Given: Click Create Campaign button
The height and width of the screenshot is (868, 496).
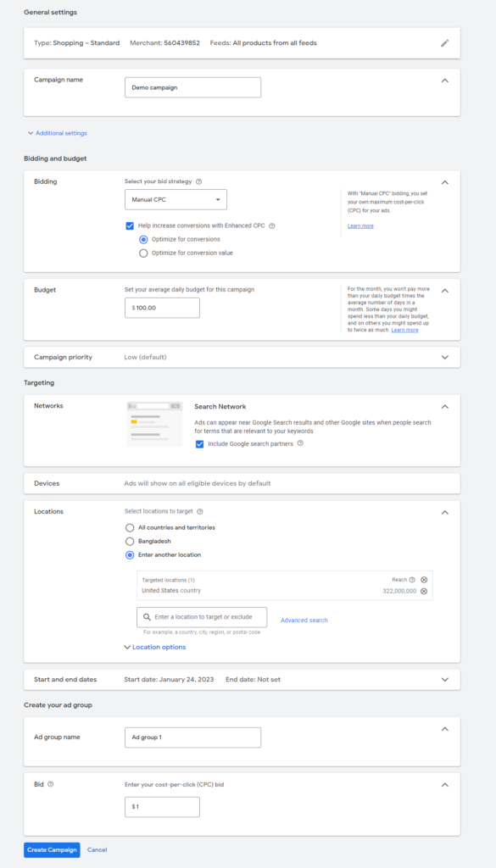Looking at the screenshot, I should pyautogui.click(x=52, y=849).
